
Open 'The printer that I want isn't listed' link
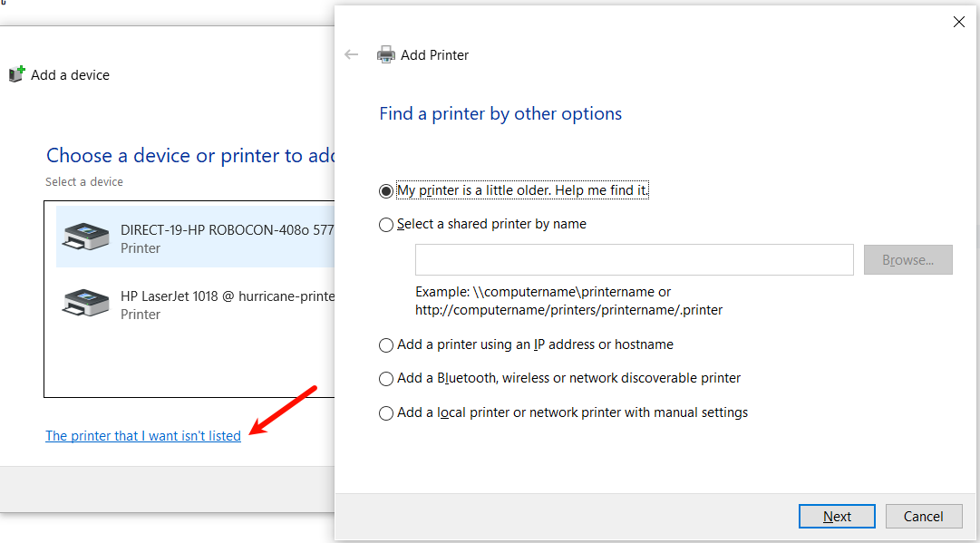pyautogui.click(x=143, y=436)
